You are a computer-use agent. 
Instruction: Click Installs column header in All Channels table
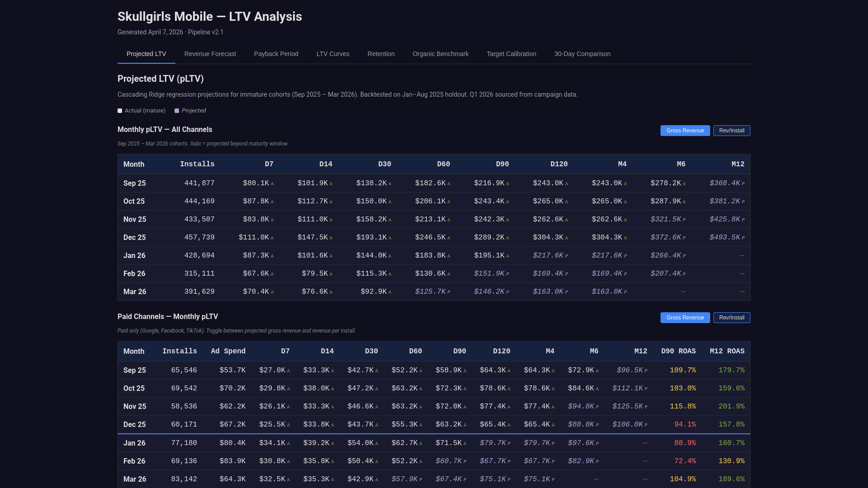point(197,164)
